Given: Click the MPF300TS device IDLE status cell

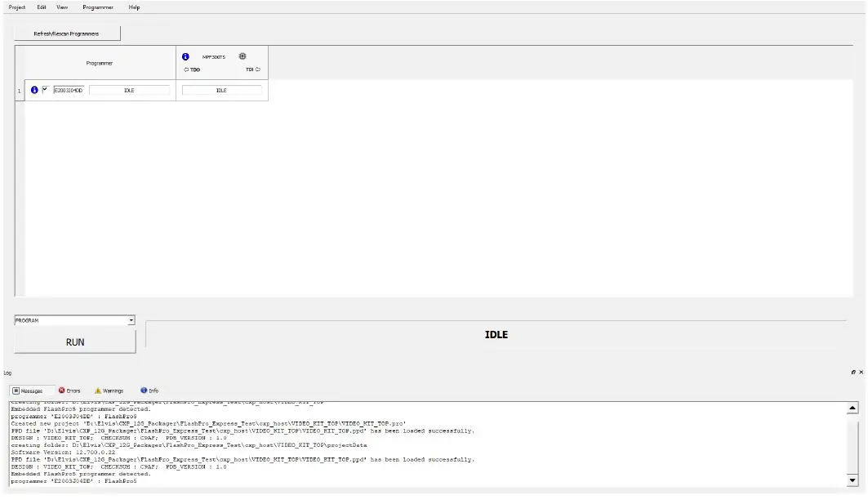Looking at the screenshot, I should pos(221,90).
